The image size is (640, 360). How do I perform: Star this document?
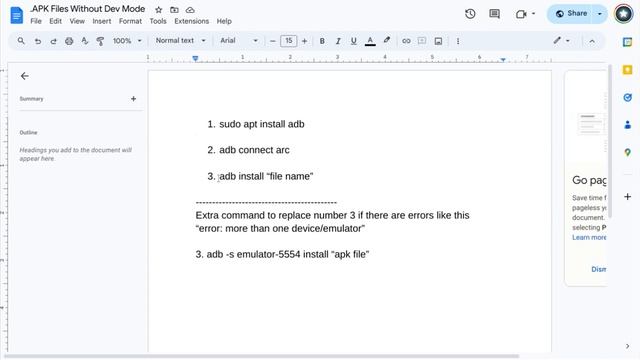(159, 10)
